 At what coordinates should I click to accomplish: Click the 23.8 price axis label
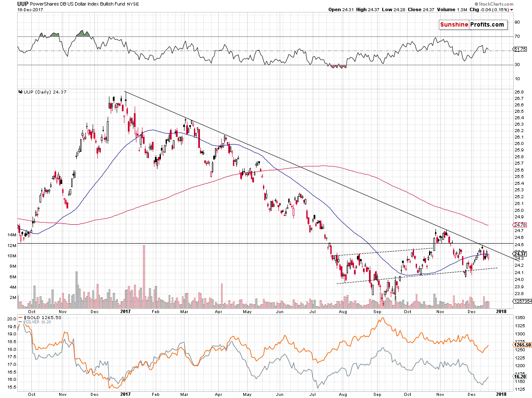(x=518, y=294)
